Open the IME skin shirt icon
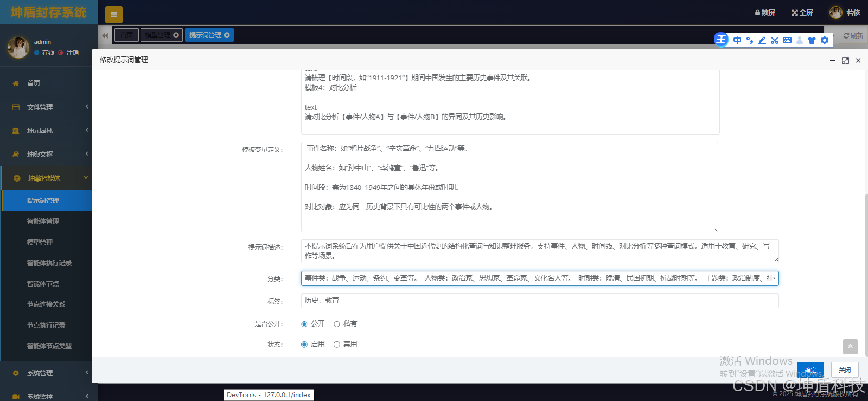 coord(812,40)
